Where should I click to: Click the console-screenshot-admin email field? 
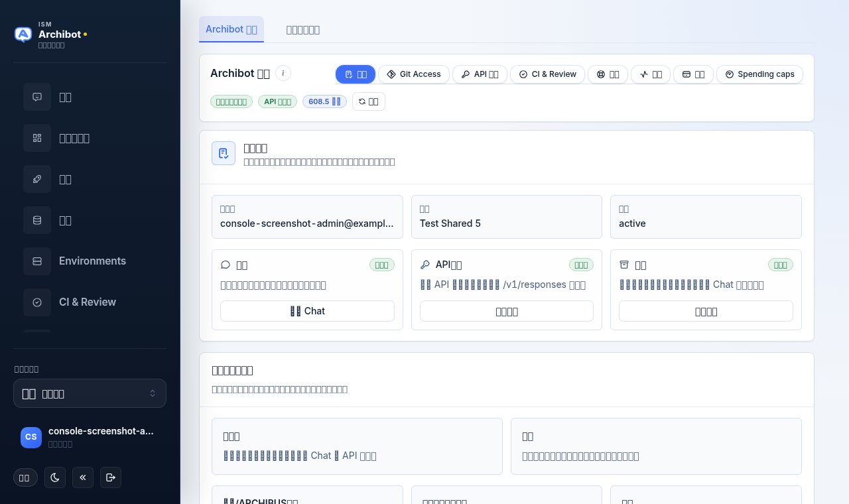click(307, 217)
